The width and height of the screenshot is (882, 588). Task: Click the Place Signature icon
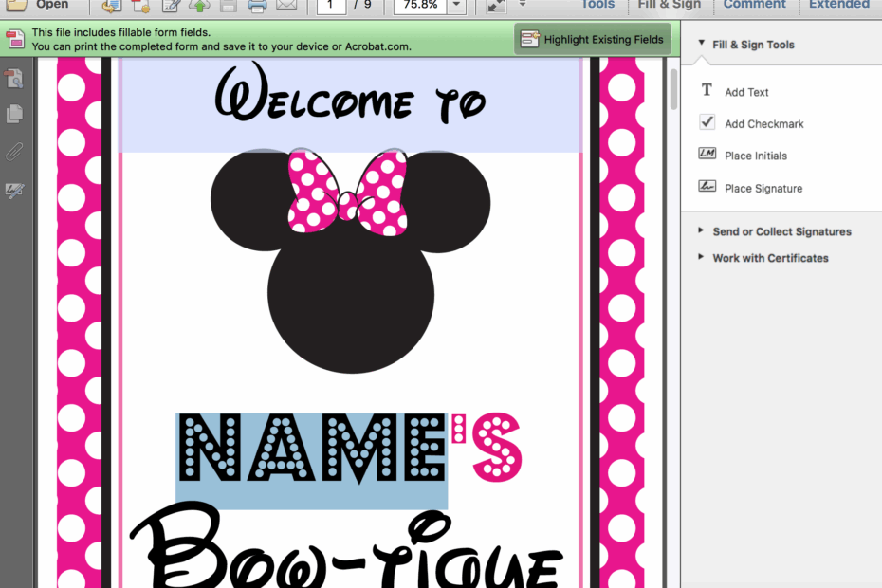pyautogui.click(x=707, y=186)
